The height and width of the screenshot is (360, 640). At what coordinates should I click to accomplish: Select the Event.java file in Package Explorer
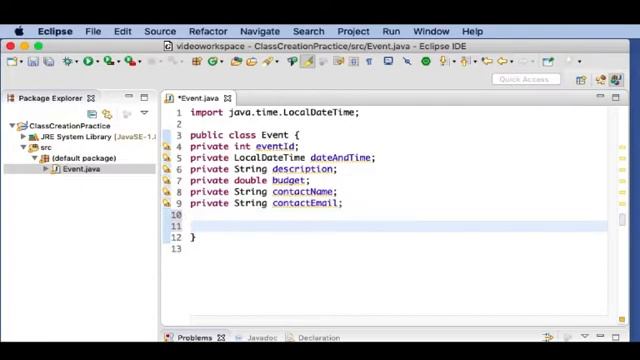(x=80, y=169)
